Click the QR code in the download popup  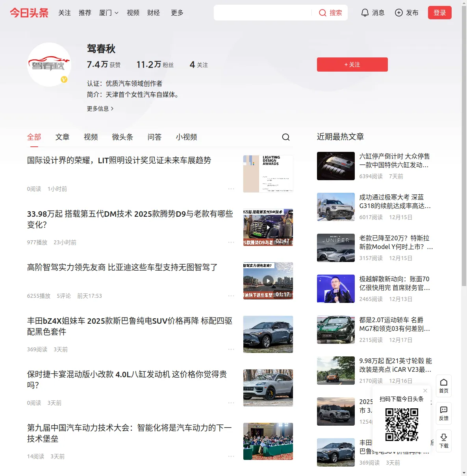pos(402,424)
